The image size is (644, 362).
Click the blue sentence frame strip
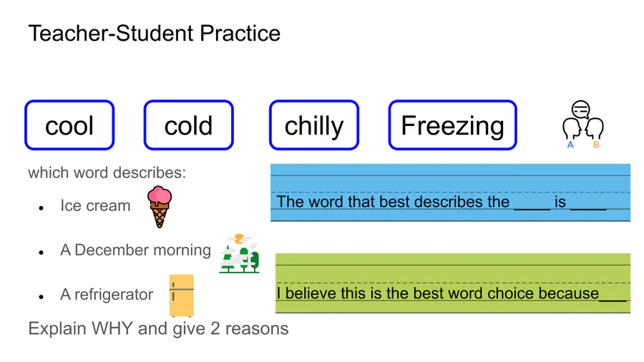coord(450,192)
